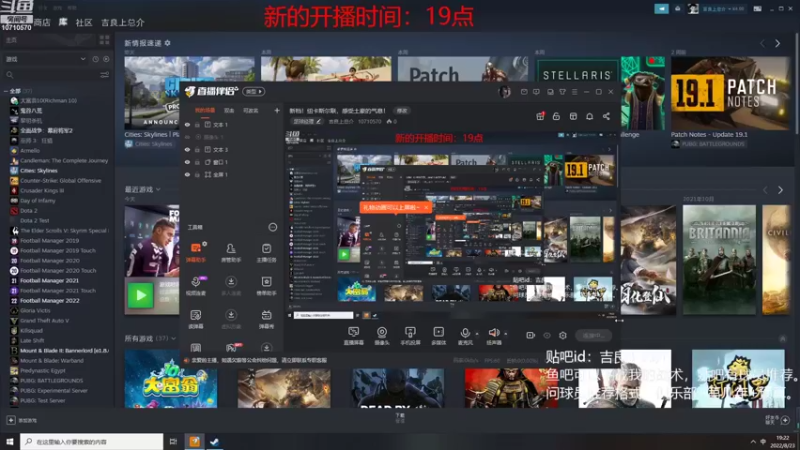Click the Steam recent clock filter icon
800x450 pixels.
[95, 59]
